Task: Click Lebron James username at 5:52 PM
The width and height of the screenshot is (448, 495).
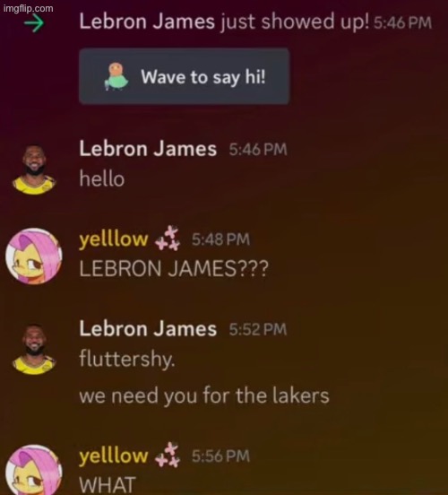Action: (148, 328)
